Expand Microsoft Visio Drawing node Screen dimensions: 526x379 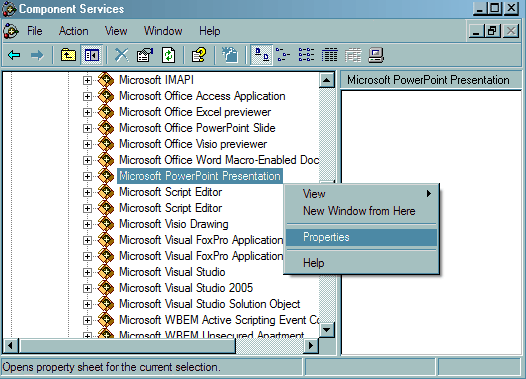click(x=87, y=224)
